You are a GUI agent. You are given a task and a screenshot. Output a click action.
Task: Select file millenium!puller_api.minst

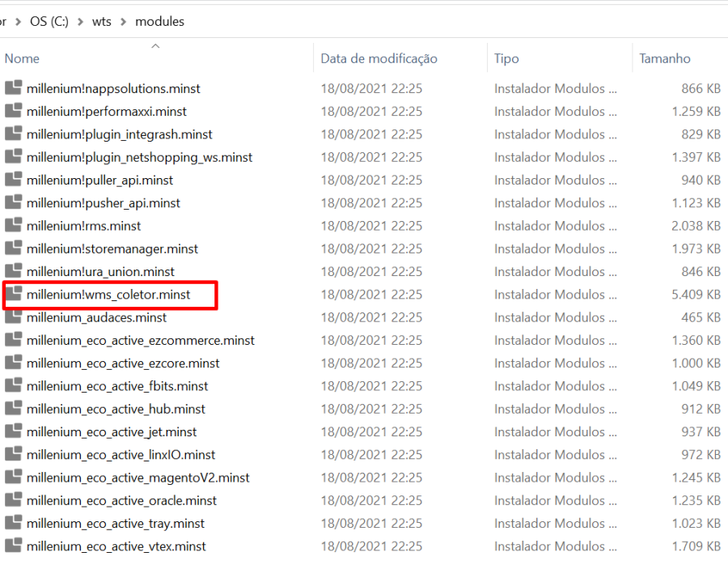[99, 181]
